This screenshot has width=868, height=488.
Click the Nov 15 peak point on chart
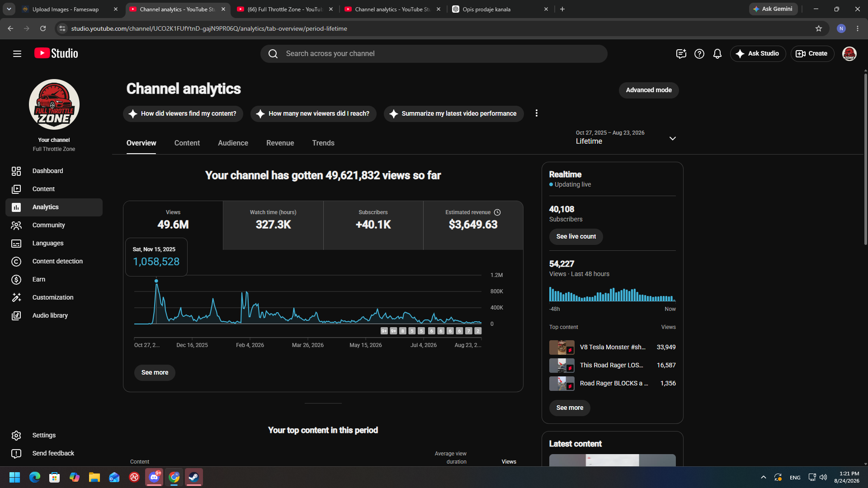point(156,281)
